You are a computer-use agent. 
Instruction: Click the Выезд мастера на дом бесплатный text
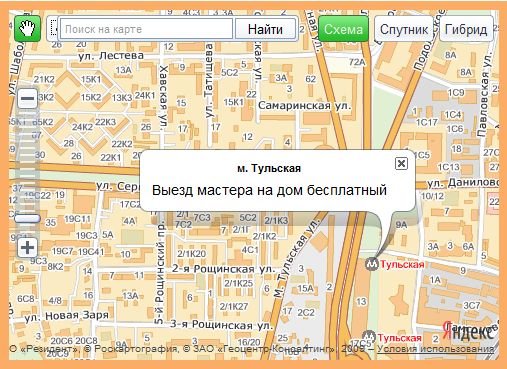[269, 190]
